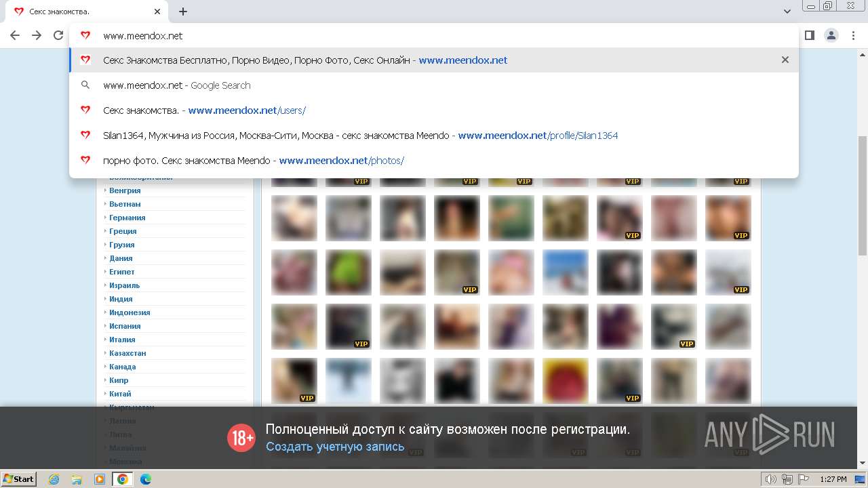Open the Windows Start menu
The image size is (868, 488).
tap(19, 479)
